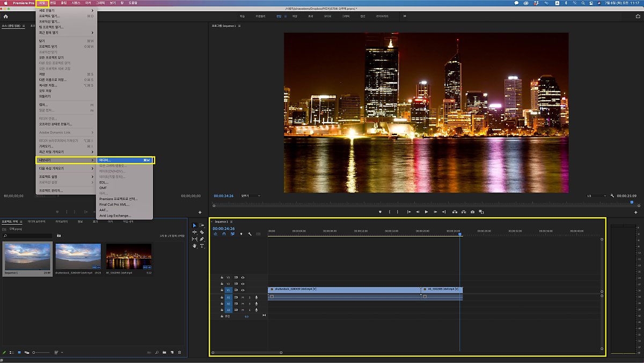Click the trash icon in Project panel
Viewport: 644px width, 363px height.
pyautogui.click(x=179, y=352)
